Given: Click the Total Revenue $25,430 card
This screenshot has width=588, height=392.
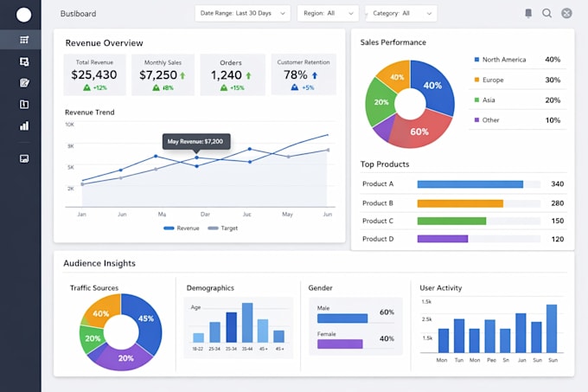Looking at the screenshot, I should tap(94, 74).
